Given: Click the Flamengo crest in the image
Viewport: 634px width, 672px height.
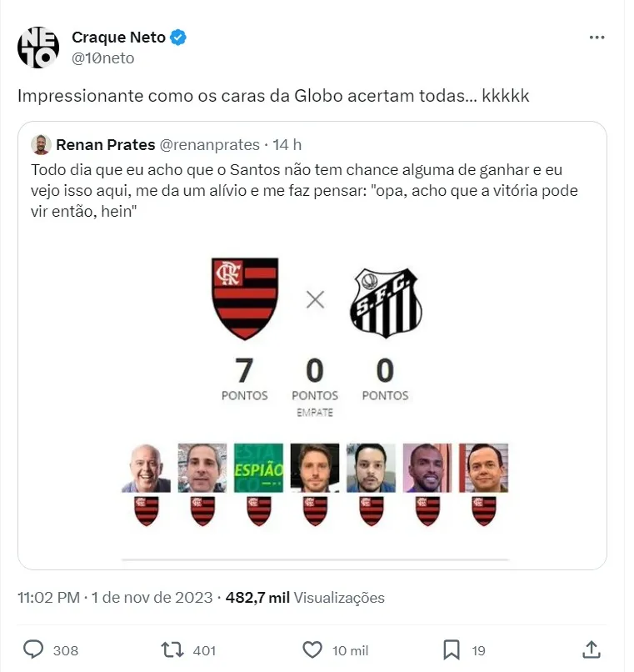Looking at the screenshot, I should 246,298.
